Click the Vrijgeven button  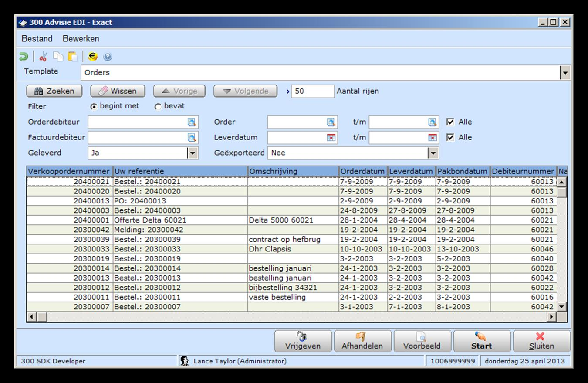pyautogui.click(x=303, y=341)
